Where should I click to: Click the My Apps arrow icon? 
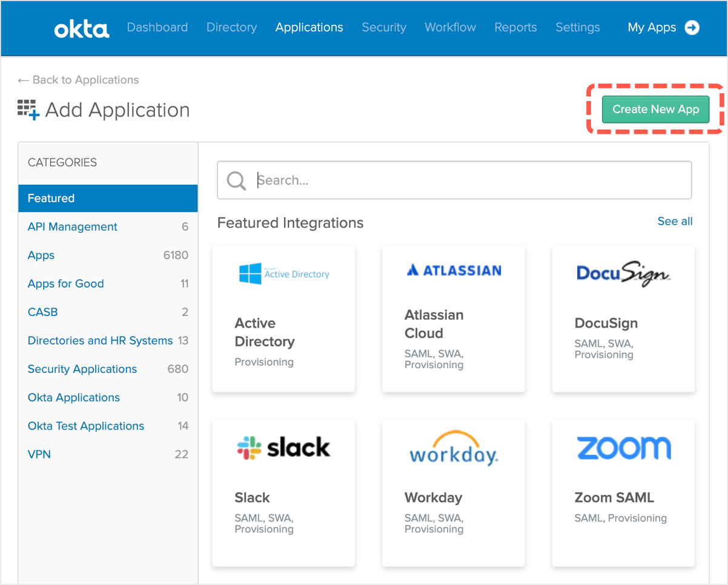point(692,27)
